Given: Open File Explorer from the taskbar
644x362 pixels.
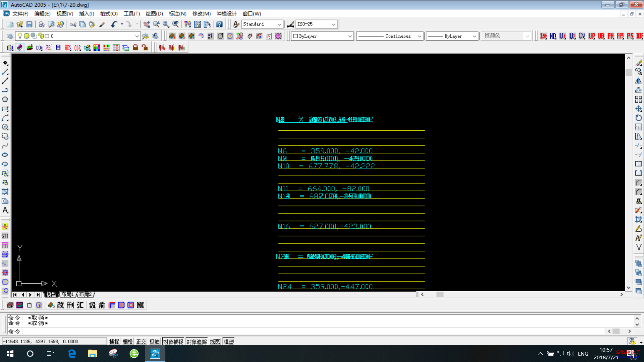Looking at the screenshot, I should [x=93, y=354].
